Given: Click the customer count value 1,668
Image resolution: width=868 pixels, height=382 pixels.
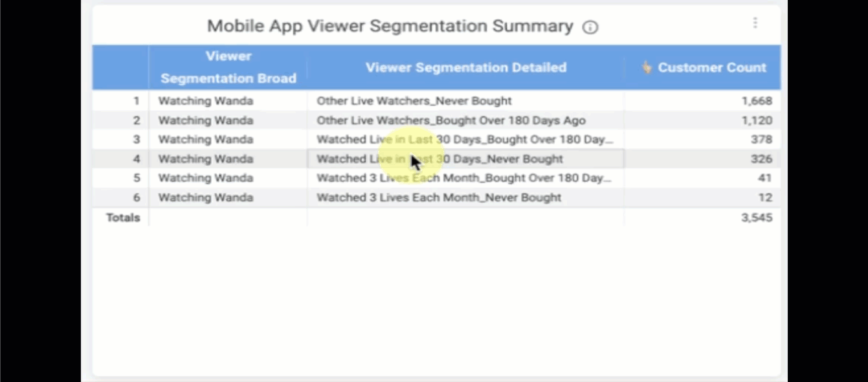Looking at the screenshot, I should pyautogui.click(x=757, y=101).
